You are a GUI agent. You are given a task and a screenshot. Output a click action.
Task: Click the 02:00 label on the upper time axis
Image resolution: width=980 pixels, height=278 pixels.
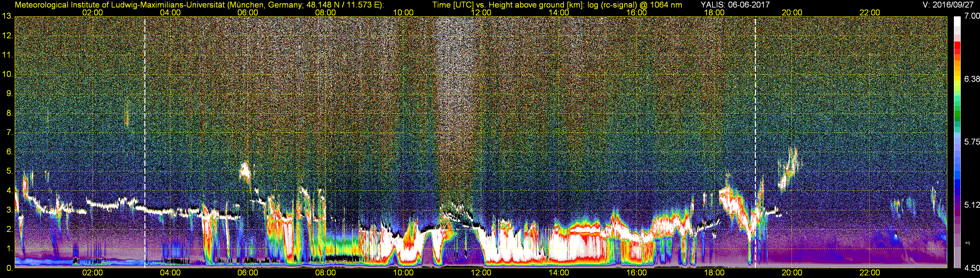tap(92, 13)
